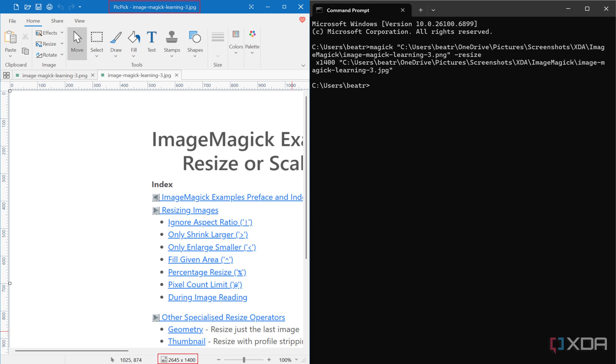616x364 pixels.
Task: Expand the Rotate options dropdown
Action: (x=62, y=55)
